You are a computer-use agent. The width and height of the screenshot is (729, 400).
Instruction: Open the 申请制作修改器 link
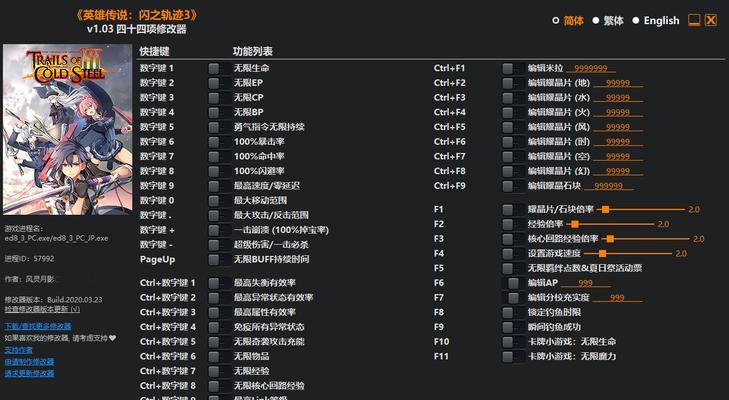29,361
